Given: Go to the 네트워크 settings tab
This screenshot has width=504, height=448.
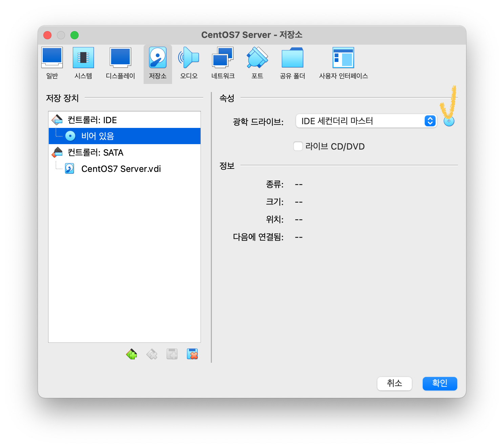Looking at the screenshot, I should [x=223, y=64].
